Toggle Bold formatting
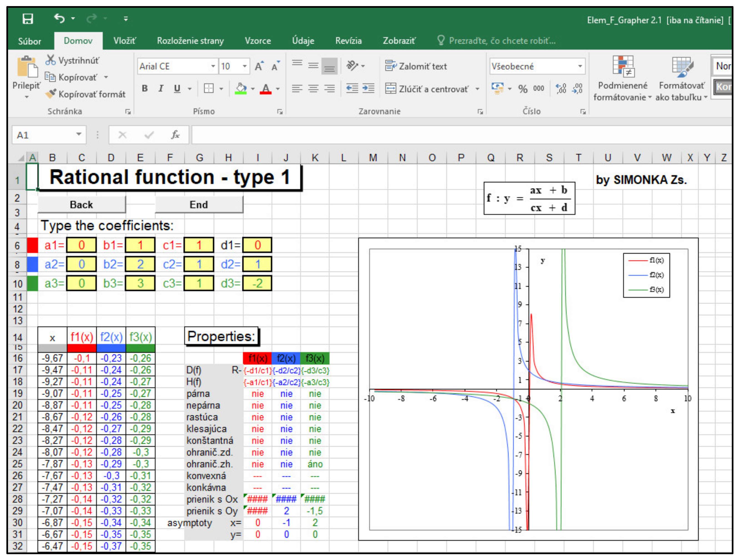Screen dimensions: 739x560 [x=145, y=88]
